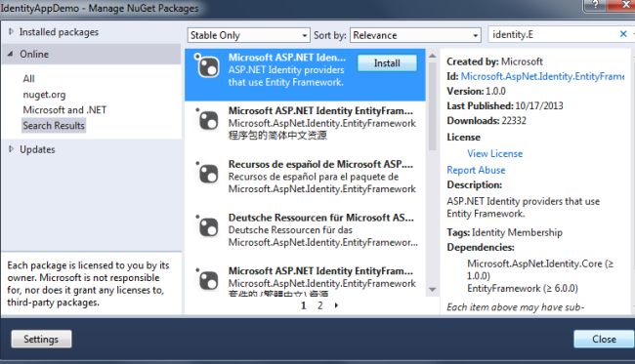Click Created by: Microsoft text
This screenshot has width=635, height=364.
[494, 61]
